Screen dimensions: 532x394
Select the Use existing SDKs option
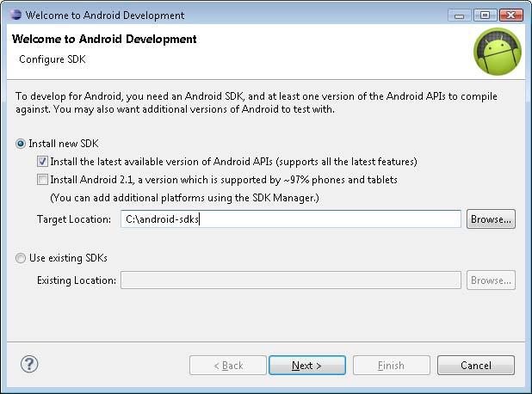(x=21, y=258)
